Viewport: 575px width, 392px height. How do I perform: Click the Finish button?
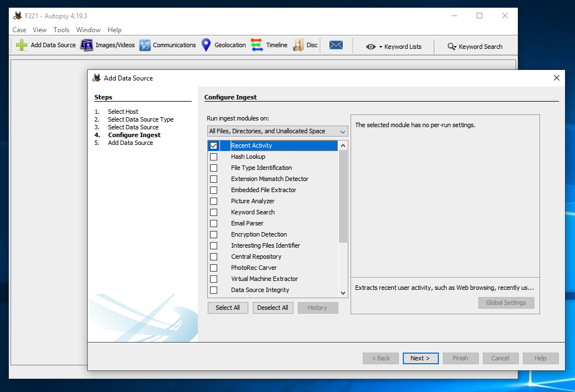(x=461, y=358)
